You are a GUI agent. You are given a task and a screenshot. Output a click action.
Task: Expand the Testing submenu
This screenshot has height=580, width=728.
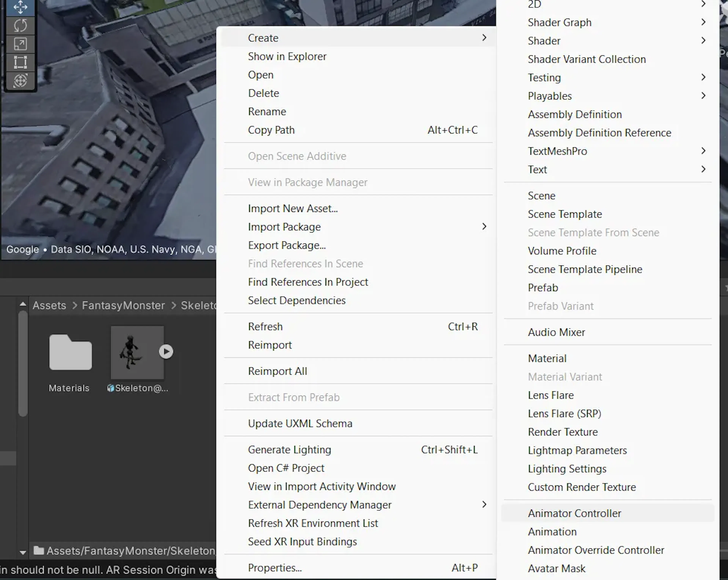point(608,78)
